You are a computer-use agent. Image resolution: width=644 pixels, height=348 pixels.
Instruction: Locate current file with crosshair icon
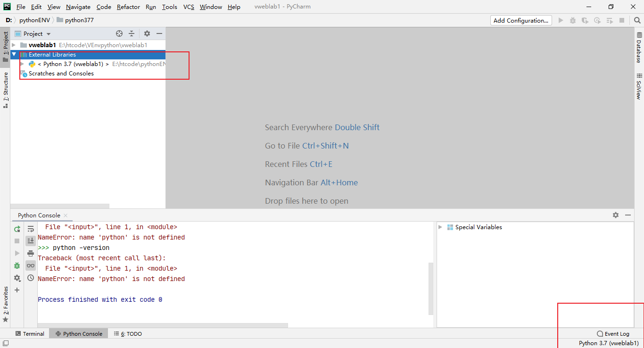coord(119,33)
